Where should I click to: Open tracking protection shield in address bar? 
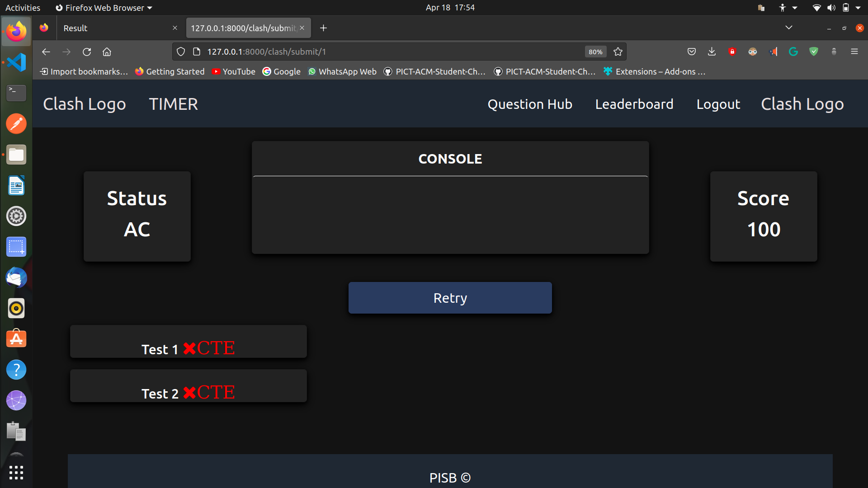[x=181, y=52]
